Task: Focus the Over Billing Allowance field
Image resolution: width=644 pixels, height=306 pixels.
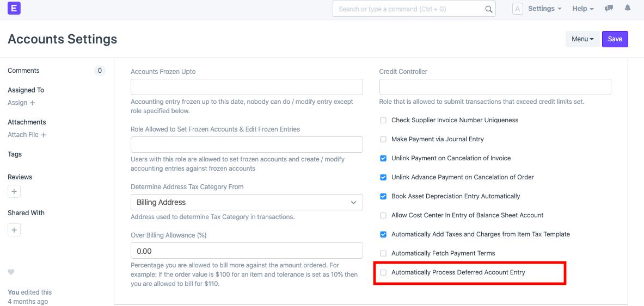Action: 247,251
